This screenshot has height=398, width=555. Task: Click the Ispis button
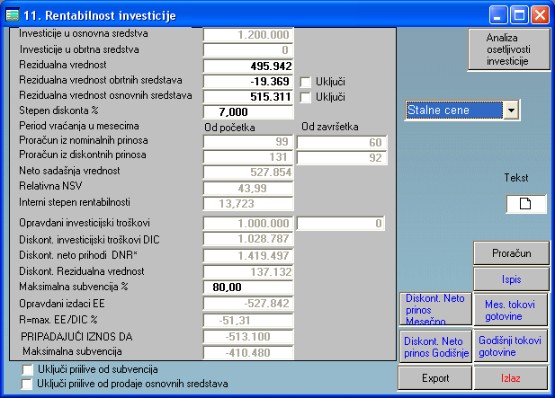(511, 279)
